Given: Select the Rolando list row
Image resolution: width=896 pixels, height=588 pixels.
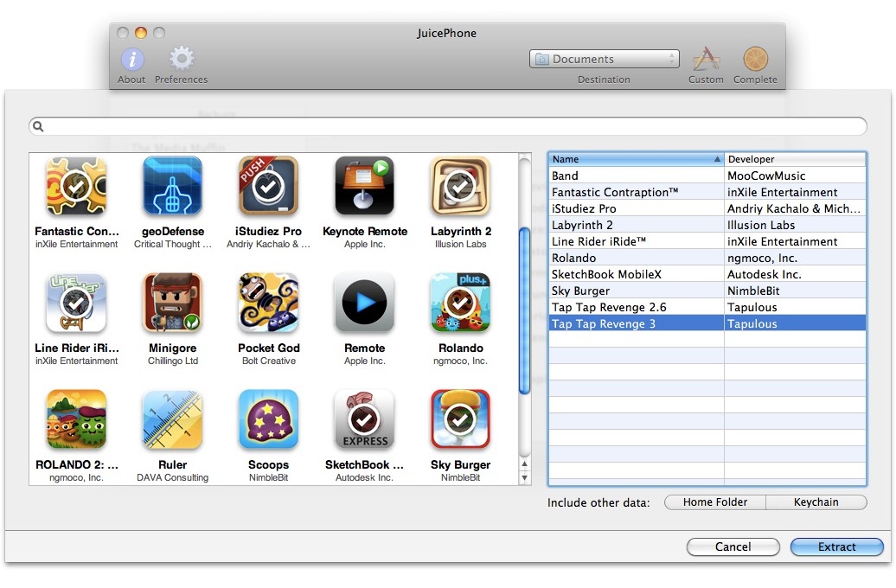Looking at the screenshot, I should click(x=707, y=259).
